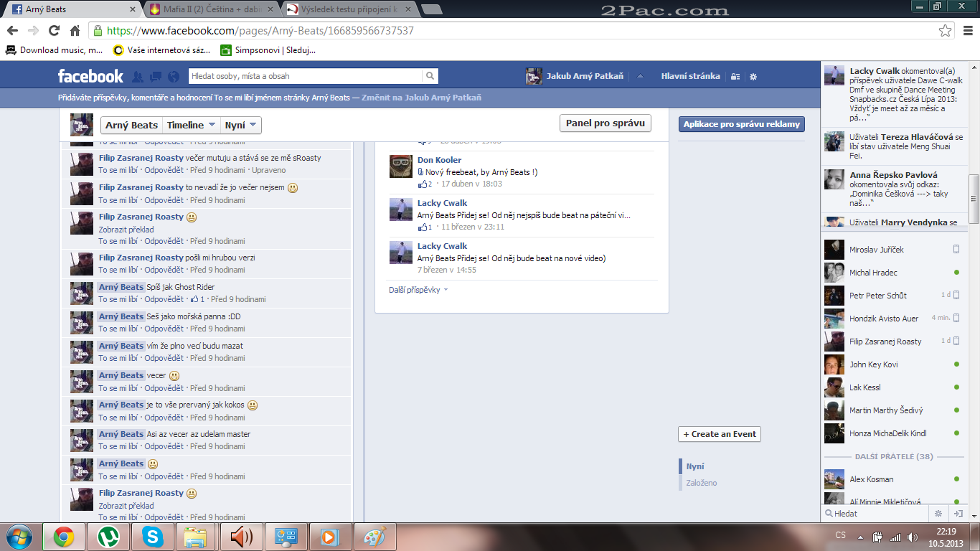Open Aplikace pro správu reklamy
The image size is (980, 551).
pyautogui.click(x=742, y=124)
